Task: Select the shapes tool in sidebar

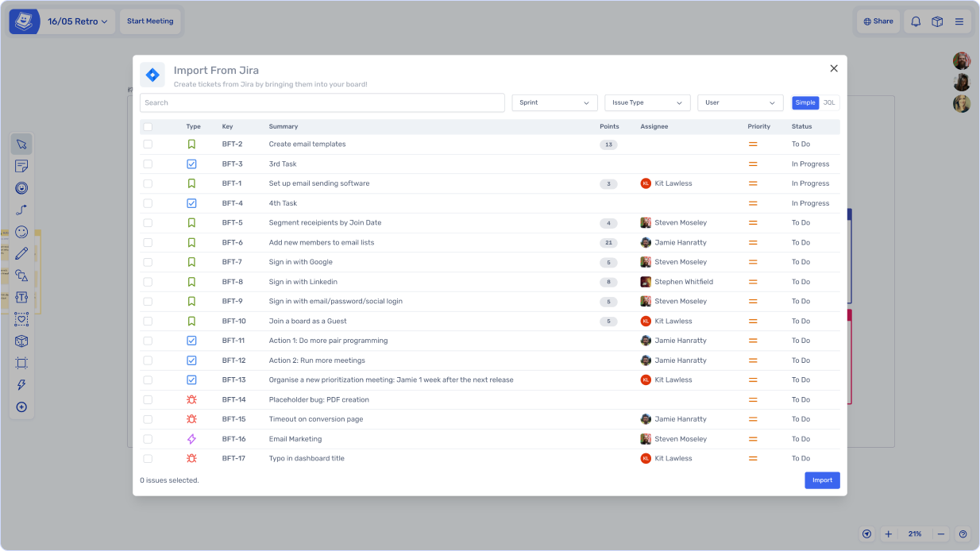Action: 21,275
